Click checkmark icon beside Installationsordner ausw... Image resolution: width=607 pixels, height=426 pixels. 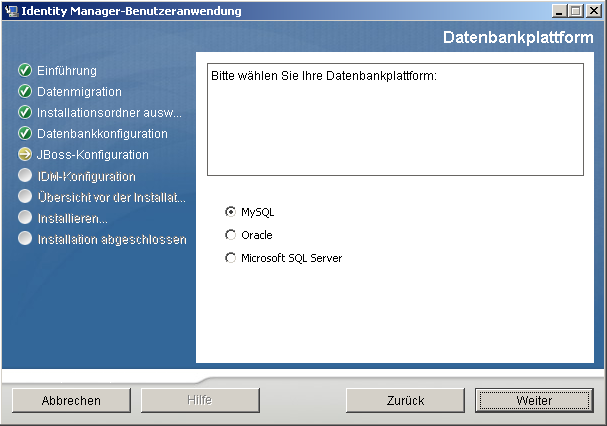[25, 112]
